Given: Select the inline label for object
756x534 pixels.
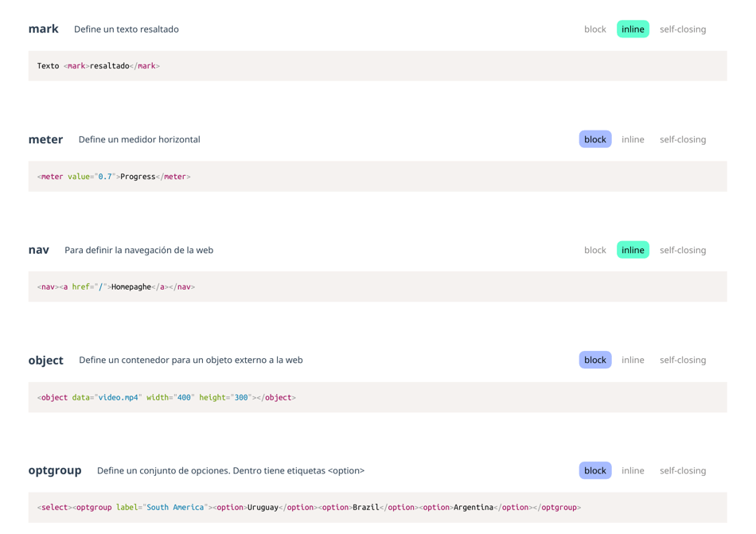Looking at the screenshot, I should tap(633, 360).
